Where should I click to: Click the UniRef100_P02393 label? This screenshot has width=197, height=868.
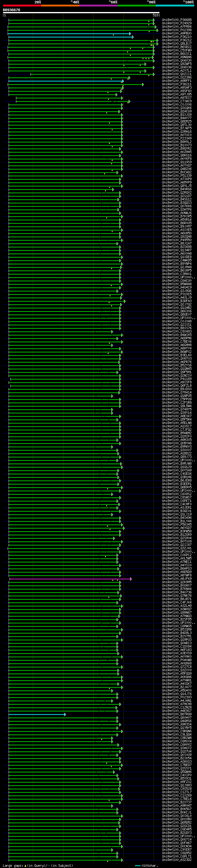[x=177, y=697]
